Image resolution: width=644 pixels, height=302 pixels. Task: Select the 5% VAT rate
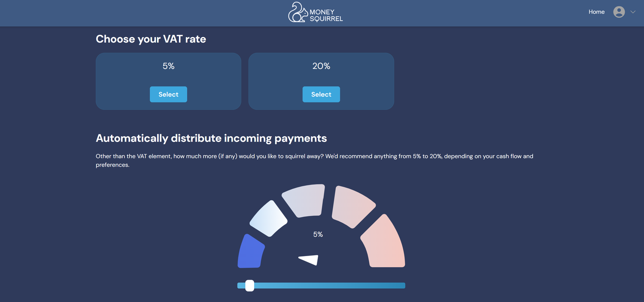168,94
